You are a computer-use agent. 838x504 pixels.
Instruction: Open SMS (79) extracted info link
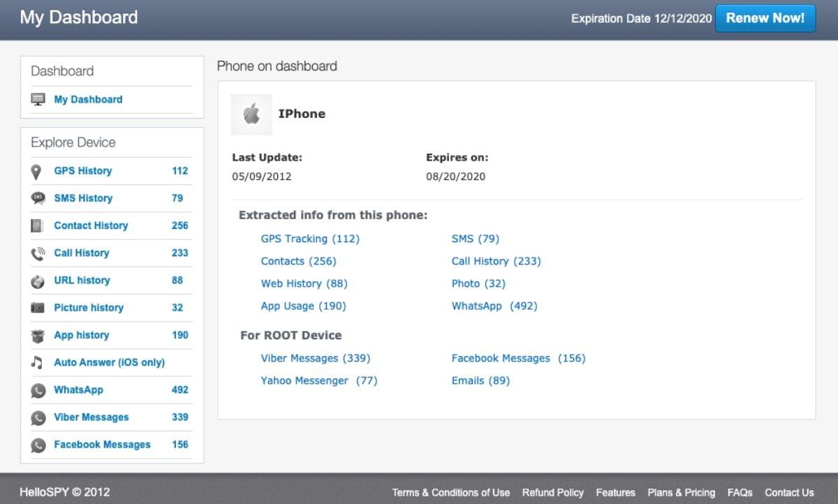[476, 239]
